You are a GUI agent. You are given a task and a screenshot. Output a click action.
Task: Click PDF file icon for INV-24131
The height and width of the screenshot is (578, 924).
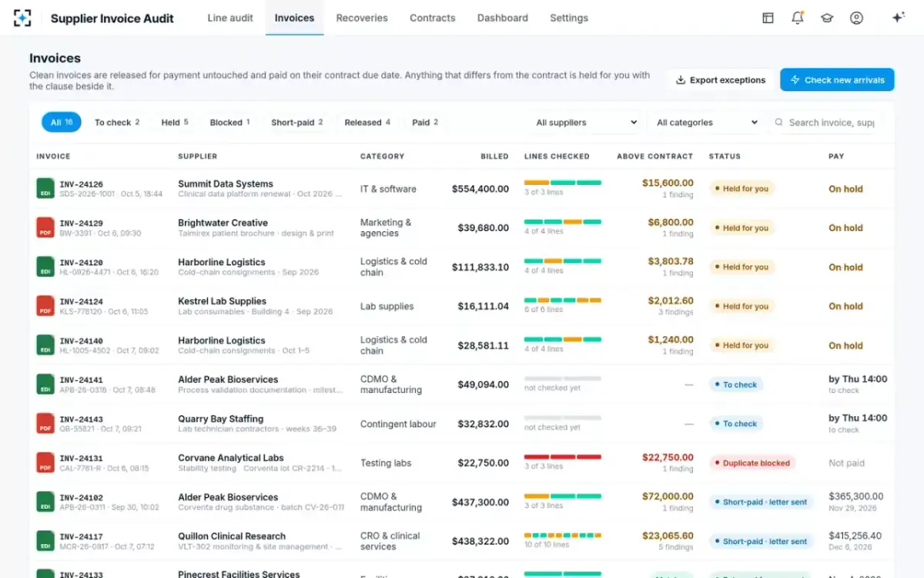pyautogui.click(x=45, y=463)
